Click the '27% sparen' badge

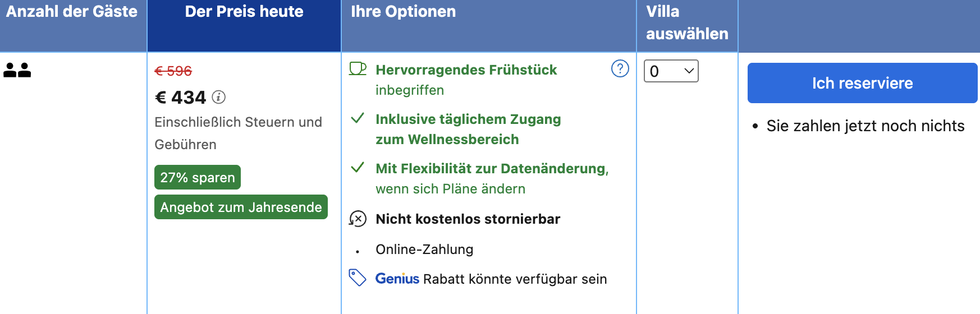point(198,178)
